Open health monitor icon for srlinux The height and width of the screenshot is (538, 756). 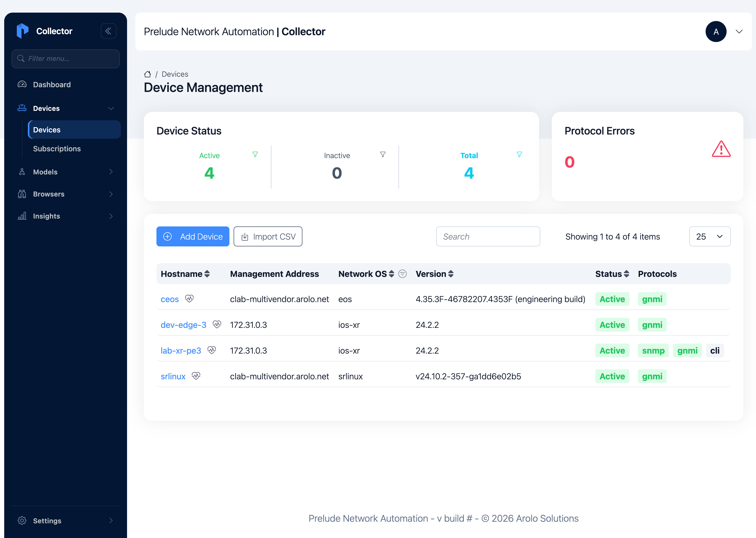[196, 376]
